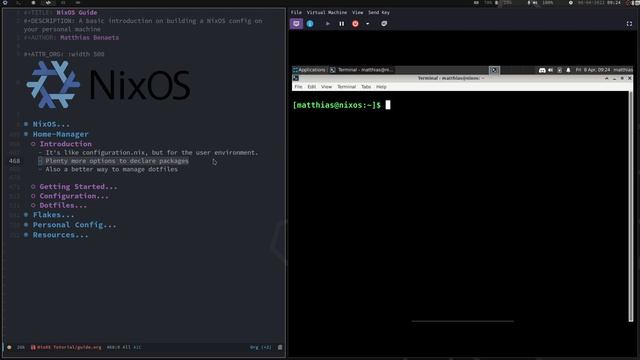Expand the Dotfiles... subheading
640x360 pixels.
[x=63, y=205]
